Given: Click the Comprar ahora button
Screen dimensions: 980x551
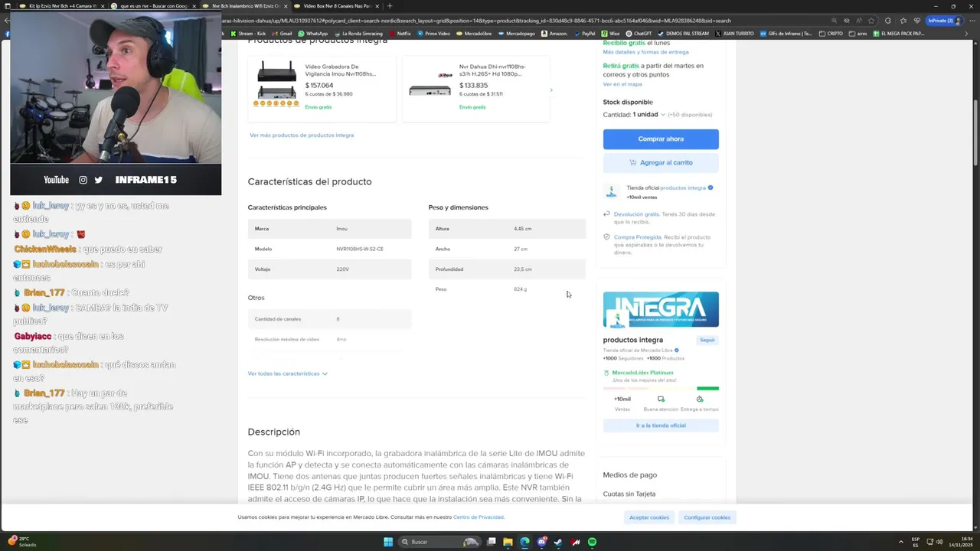Looking at the screenshot, I should tap(661, 139).
